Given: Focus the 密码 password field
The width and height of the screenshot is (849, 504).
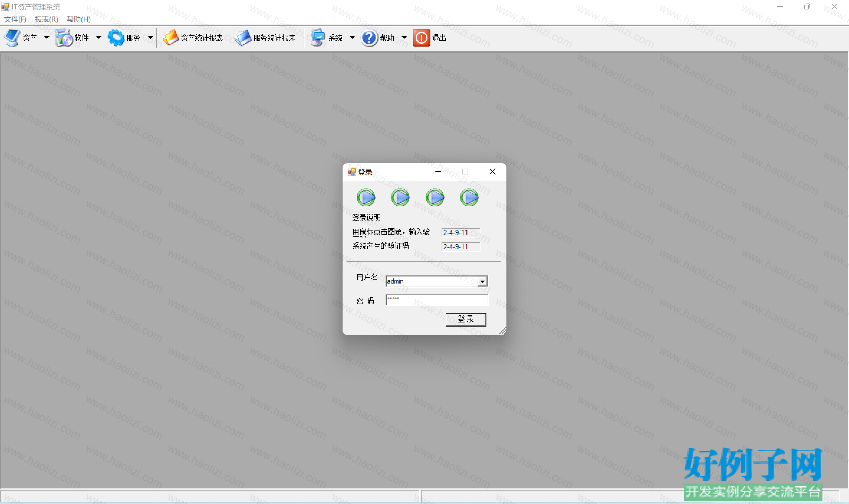Looking at the screenshot, I should click(x=437, y=300).
